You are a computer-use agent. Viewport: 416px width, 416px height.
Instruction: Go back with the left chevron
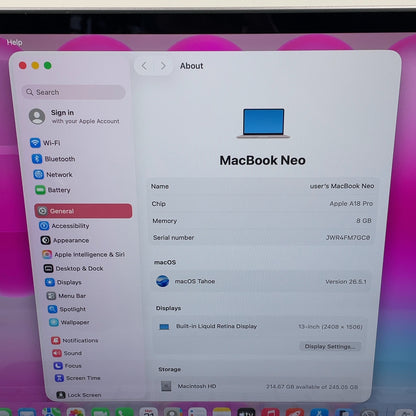(144, 66)
